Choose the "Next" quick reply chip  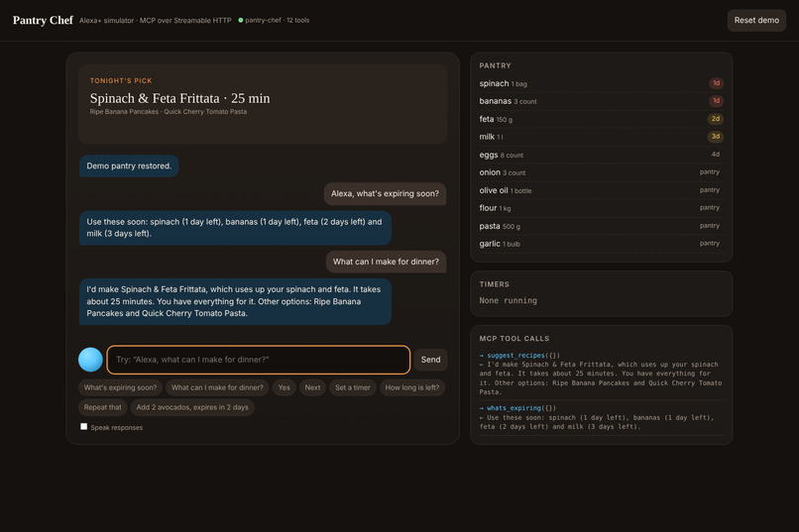coord(312,387)
